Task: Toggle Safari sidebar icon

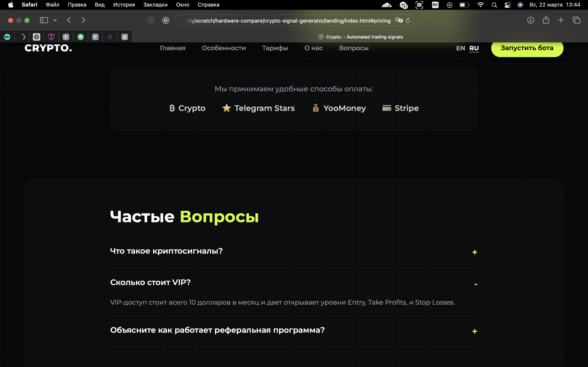Action: pos(44,20)
